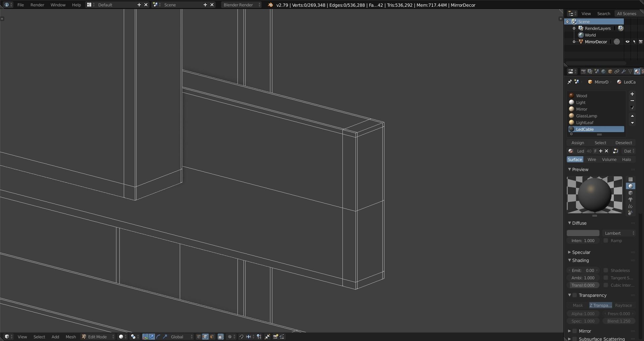Viewport: 644px width, 341px height.
Task: Enable limit selection to visible
Action: click(x=221, y=337)
